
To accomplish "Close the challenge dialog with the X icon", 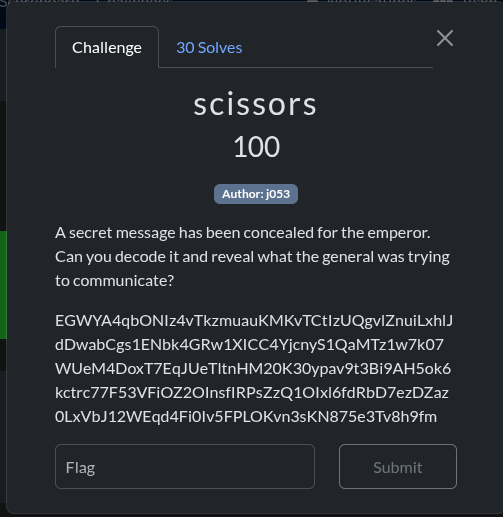I will [445, 38].
